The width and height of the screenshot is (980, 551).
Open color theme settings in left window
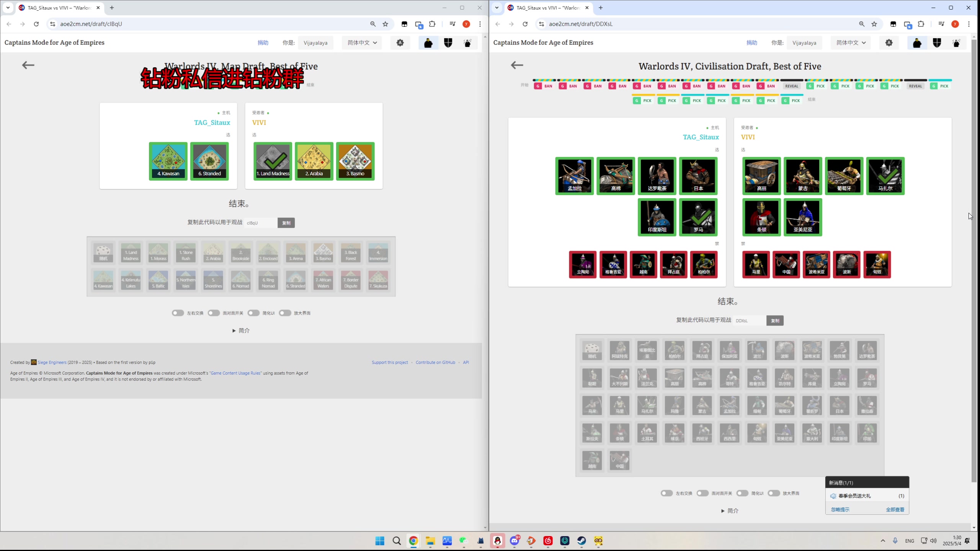pyautogui.click(x=400, y=42)
